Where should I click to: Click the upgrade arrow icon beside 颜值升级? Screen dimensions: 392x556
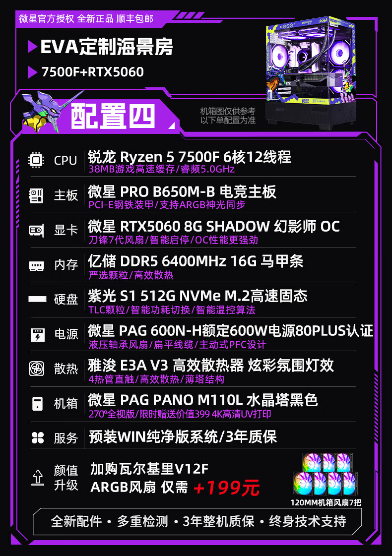click(x=38, y=477)
